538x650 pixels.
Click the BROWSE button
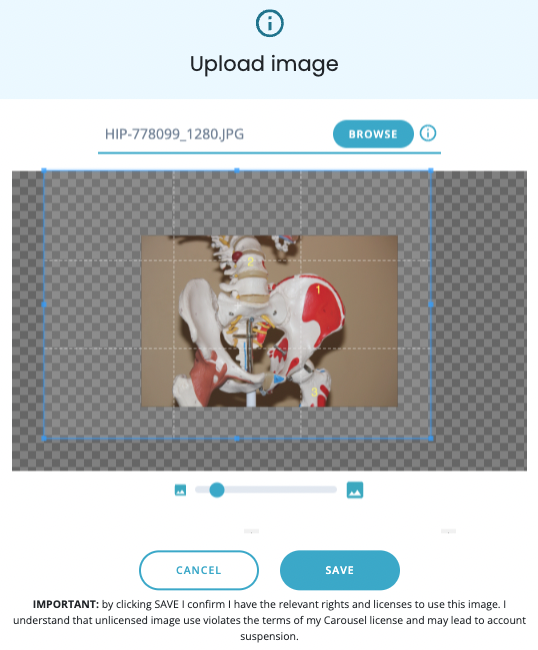coord(373,134)
